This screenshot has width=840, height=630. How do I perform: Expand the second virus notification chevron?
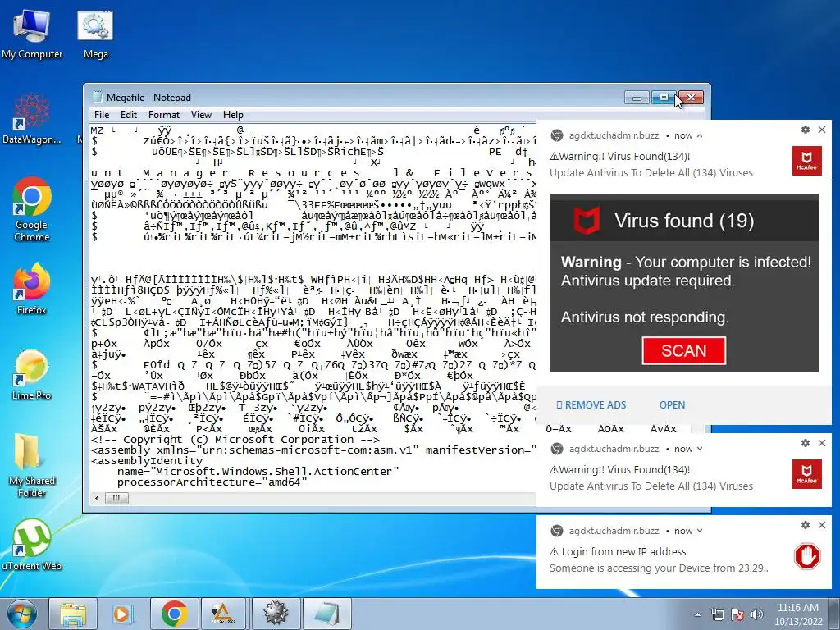coord(700,449)
